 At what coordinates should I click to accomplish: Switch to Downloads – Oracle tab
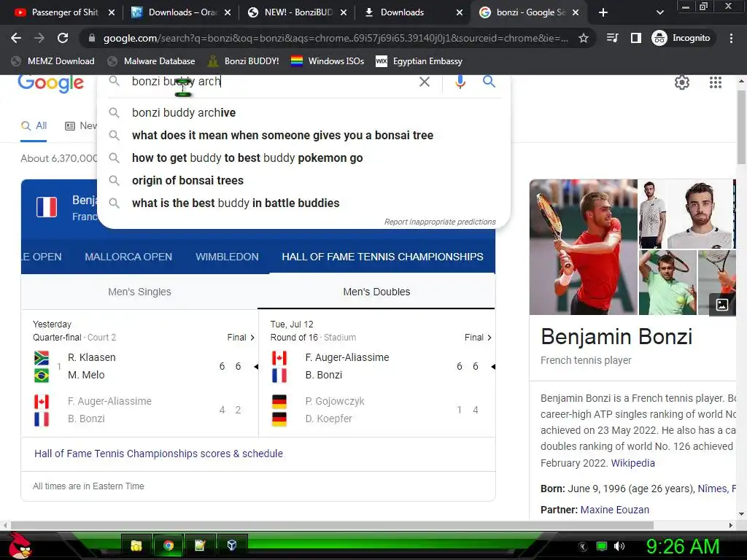(181, 12)
